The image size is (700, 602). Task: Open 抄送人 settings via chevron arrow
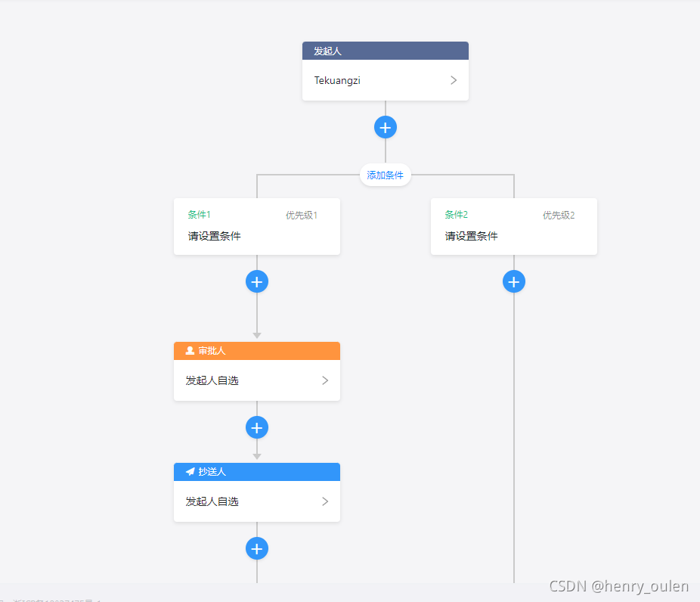[x=325, y=501]
